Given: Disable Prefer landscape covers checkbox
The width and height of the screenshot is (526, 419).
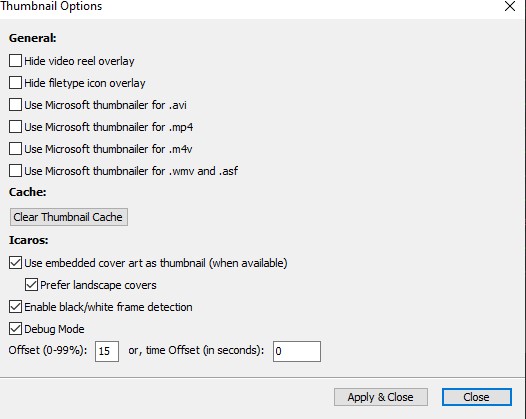Looking at the screenshot, I should [31, 285].
